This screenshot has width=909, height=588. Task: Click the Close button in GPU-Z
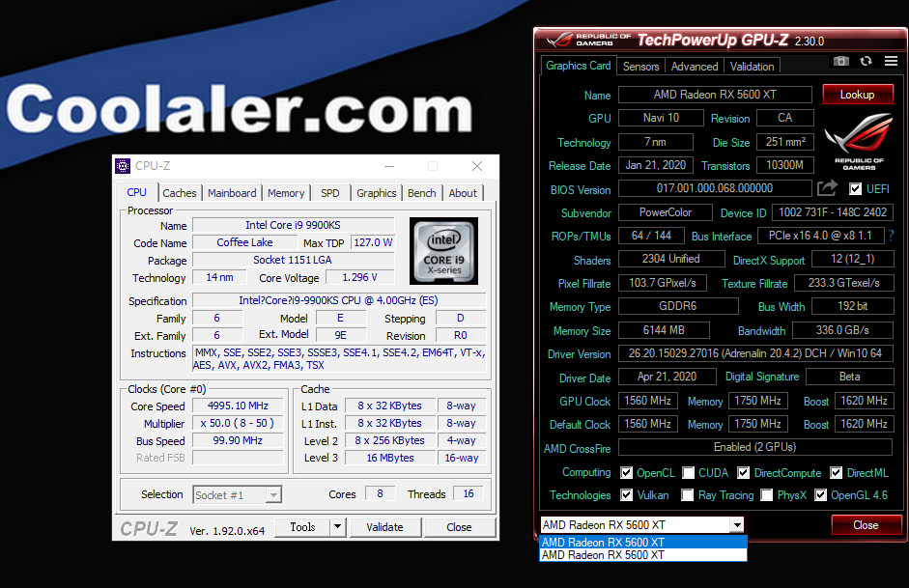[x=866, y=525]
